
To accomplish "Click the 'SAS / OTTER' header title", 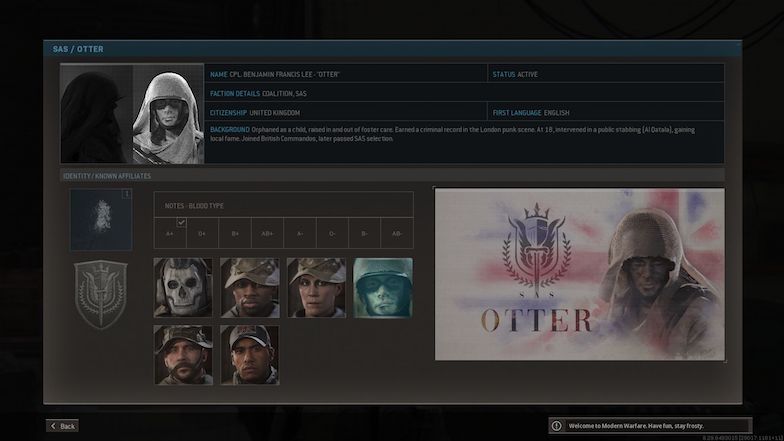I will [x=78, y=49].
